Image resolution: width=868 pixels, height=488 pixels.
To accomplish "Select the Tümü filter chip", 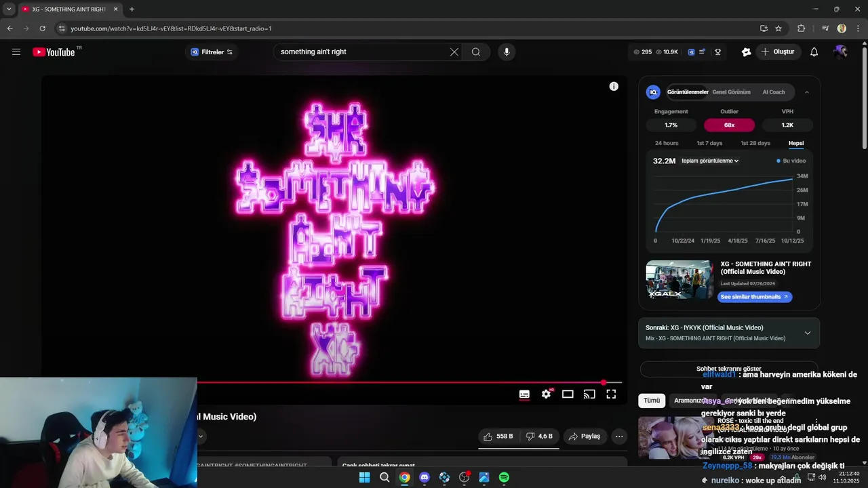I will (x=652, y=401).
